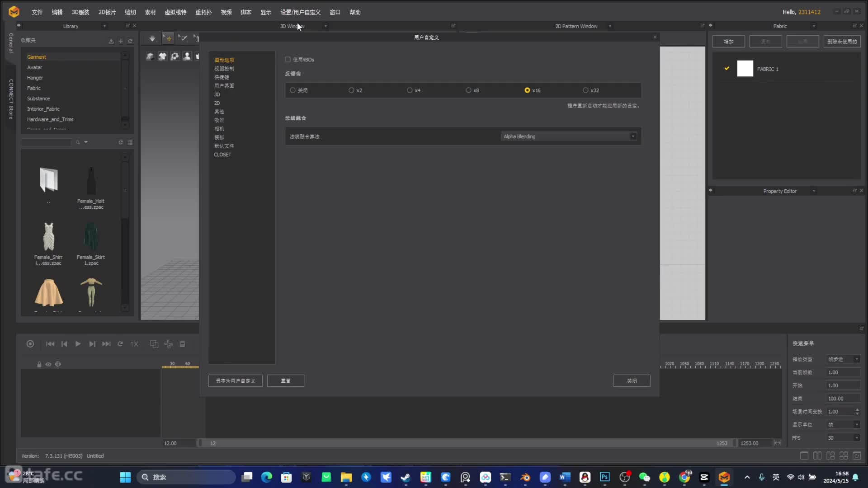Screen dimensions: 868x488
Task: Click the trash delete icon in timeline
Action: coord(182,344)
